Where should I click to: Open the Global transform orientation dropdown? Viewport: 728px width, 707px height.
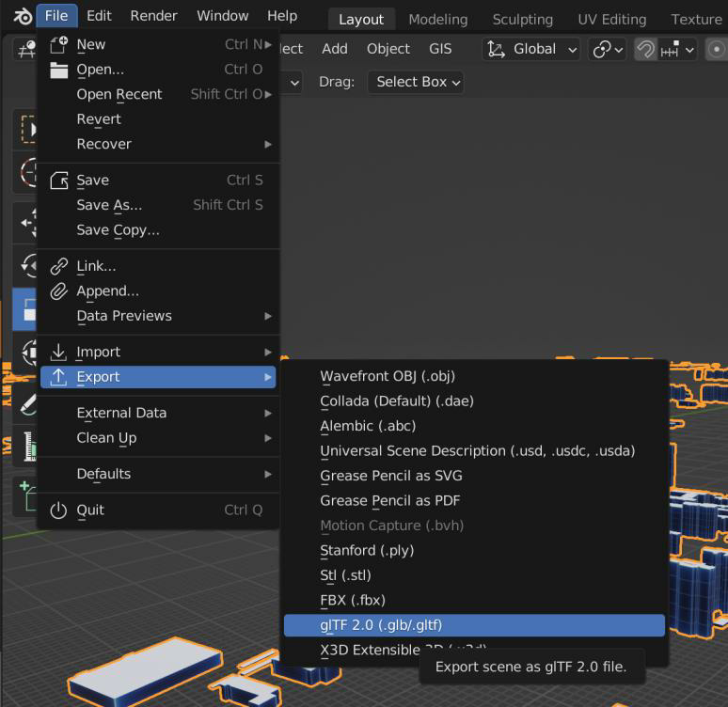[x=531, y=49]
